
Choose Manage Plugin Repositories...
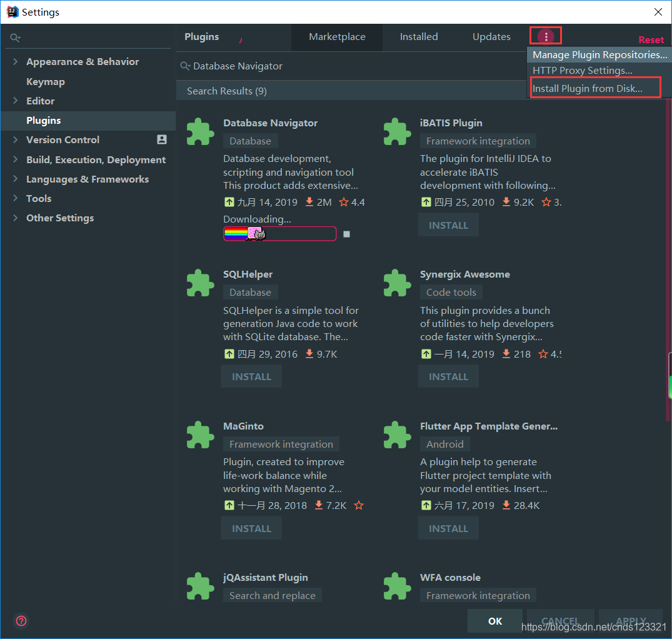point(599,55)
